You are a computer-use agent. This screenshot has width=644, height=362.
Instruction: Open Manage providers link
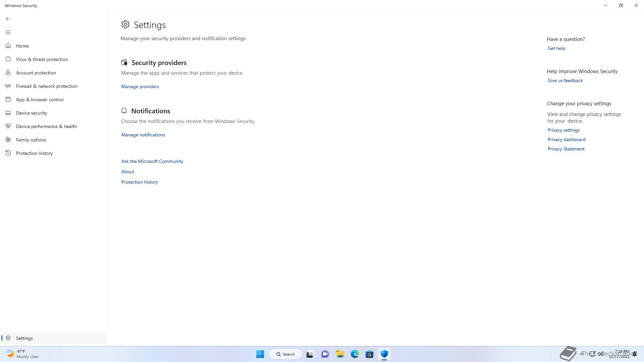(140, 86)
